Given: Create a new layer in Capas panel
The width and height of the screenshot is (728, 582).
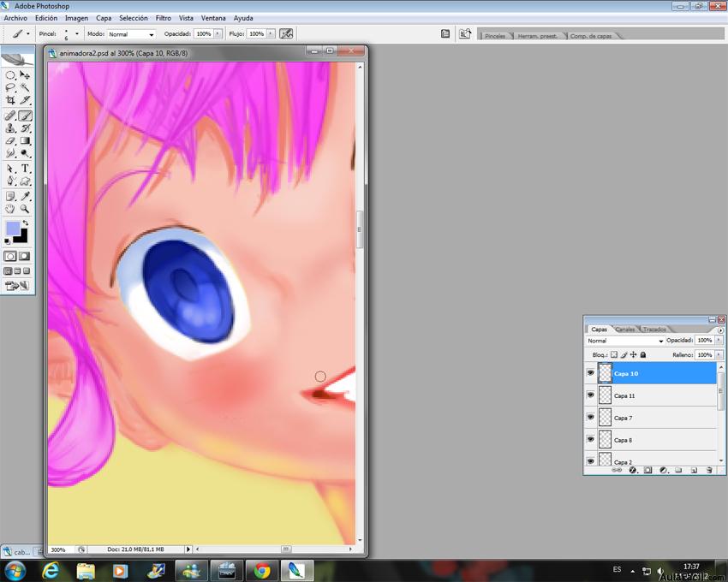Looking at the screenshot, I should 694,470.
